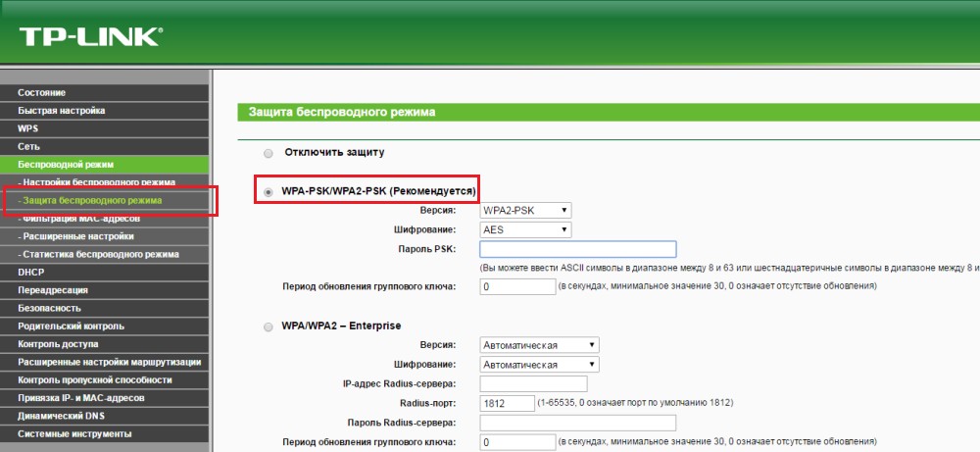This screenshot has width=980, height=452.
Task: Click the Защита беспроводного режима page heading
Action: point(342,112)
